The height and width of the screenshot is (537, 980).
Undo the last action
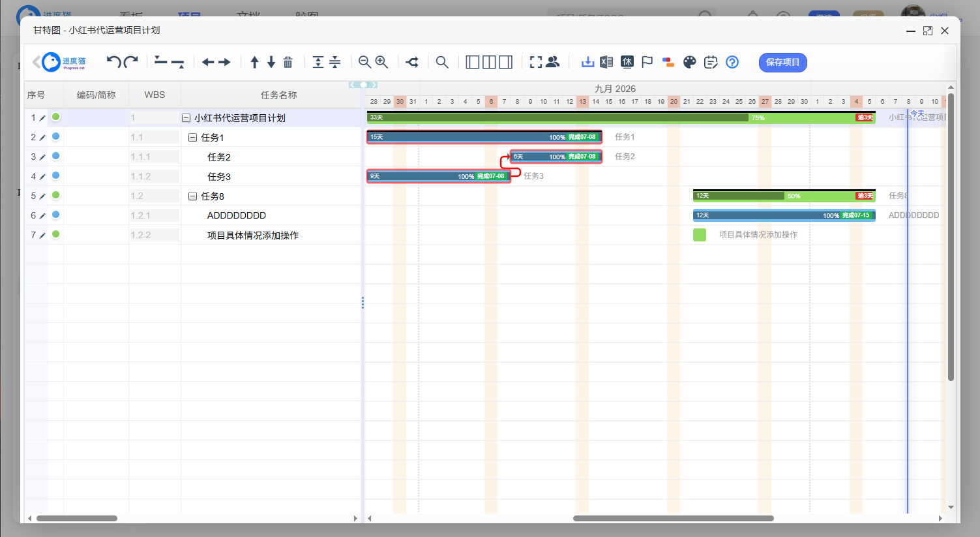point(113,62)
